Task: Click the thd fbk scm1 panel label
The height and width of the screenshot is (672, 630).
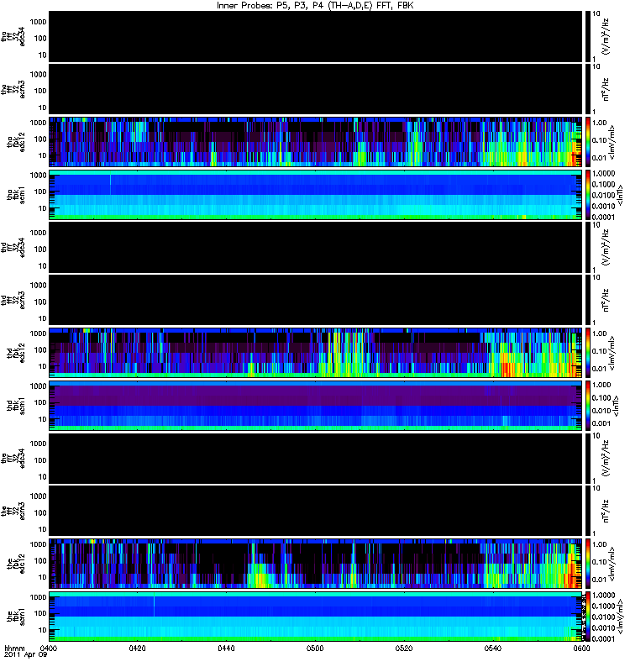Action: [x=17, y=406]
